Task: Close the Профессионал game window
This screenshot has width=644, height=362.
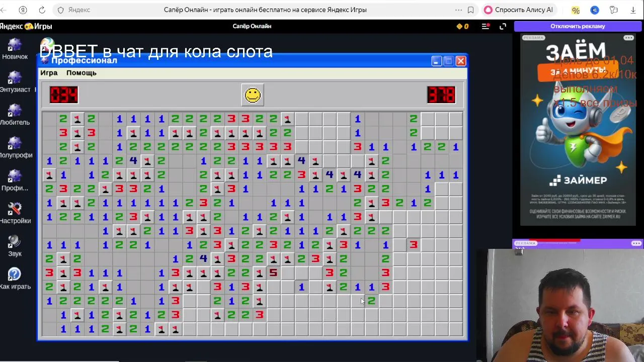Action: coord(460,61)
